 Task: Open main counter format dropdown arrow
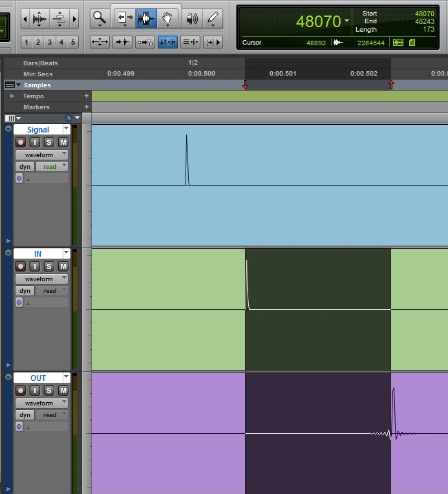pyautogui.click(x=347, y=21)
